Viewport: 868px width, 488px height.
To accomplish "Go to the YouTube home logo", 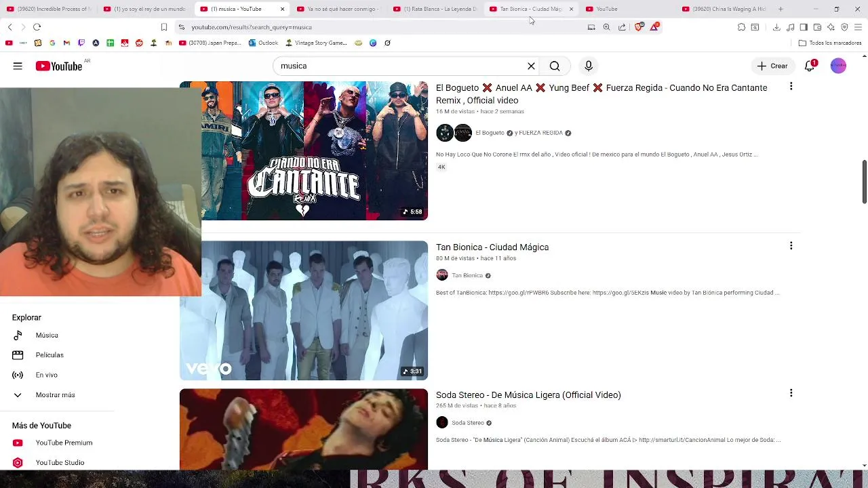I will 59,66.
